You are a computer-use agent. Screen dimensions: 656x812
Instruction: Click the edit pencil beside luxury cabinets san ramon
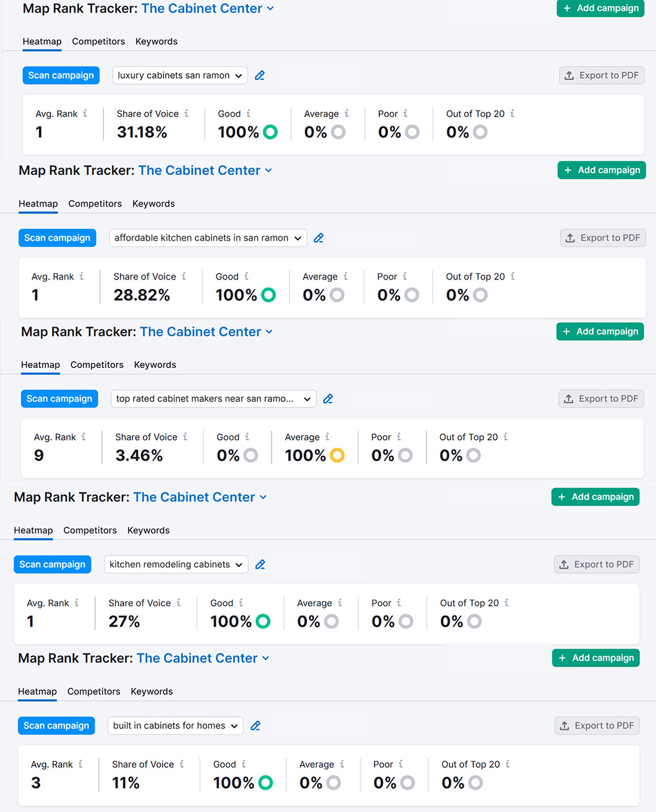click(x=260, y=75)
